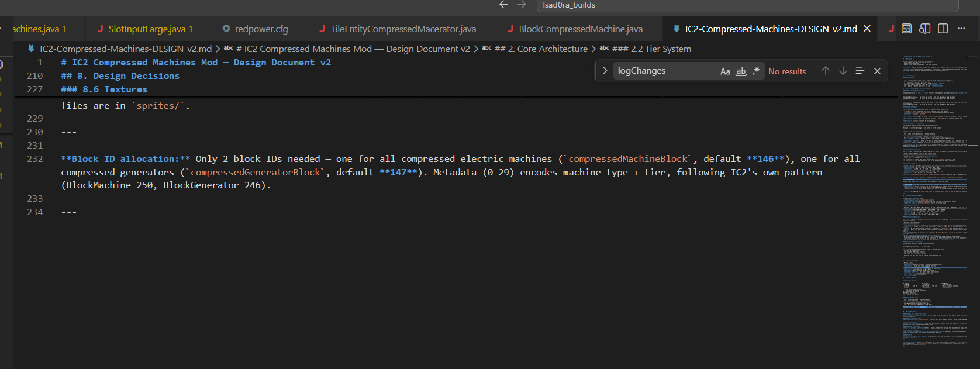Toggle Find in Selection
980x369 pixels.
click(x=860, y=71)
